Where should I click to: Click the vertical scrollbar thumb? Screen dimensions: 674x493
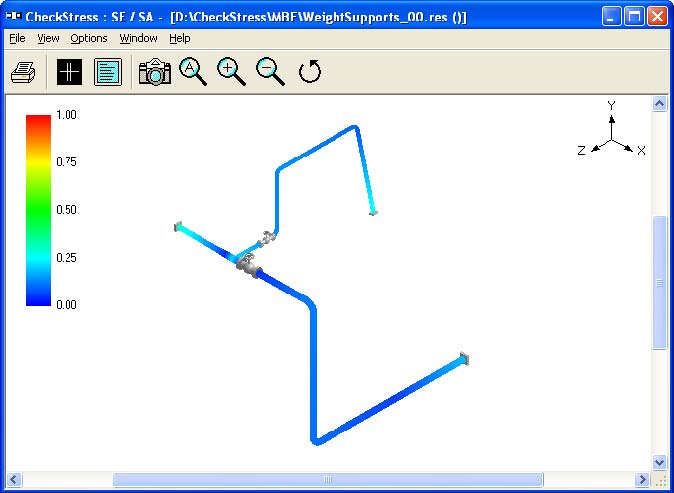pyautogui.click(x=659, y=282)
